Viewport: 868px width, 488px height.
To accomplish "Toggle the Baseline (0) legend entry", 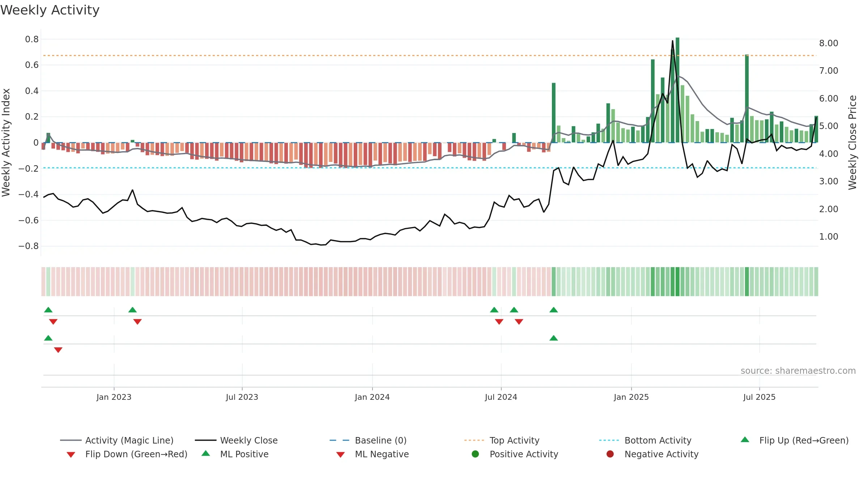I will (x=368, y=440).
